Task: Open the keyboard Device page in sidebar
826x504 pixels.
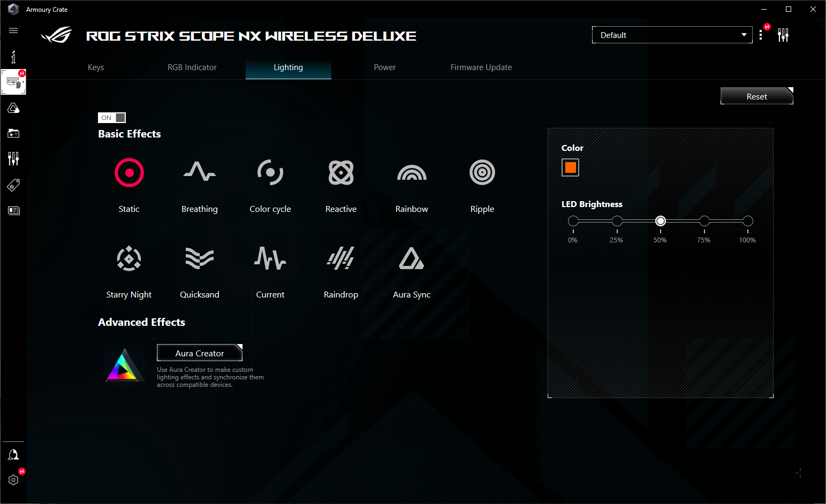Action: (x=13, y=82)
